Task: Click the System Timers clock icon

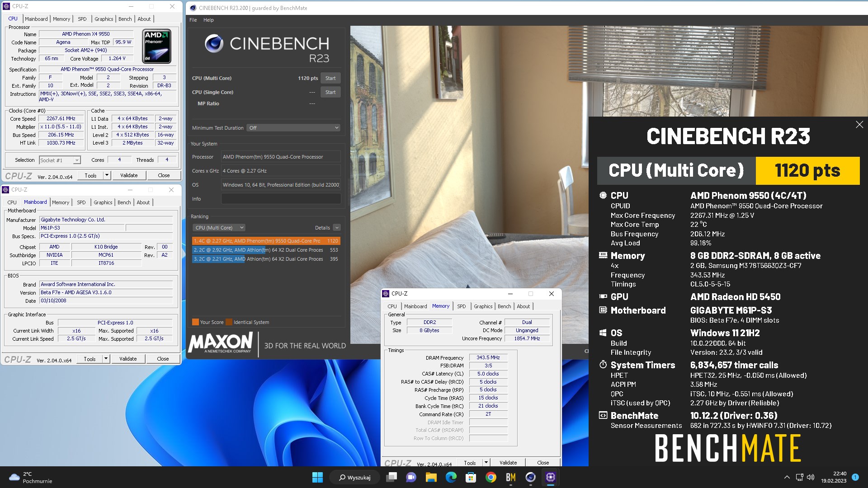Action: (603, 365)
